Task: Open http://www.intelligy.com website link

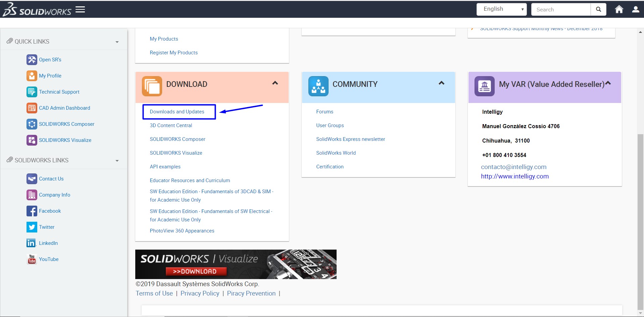Action: (515, 176)
